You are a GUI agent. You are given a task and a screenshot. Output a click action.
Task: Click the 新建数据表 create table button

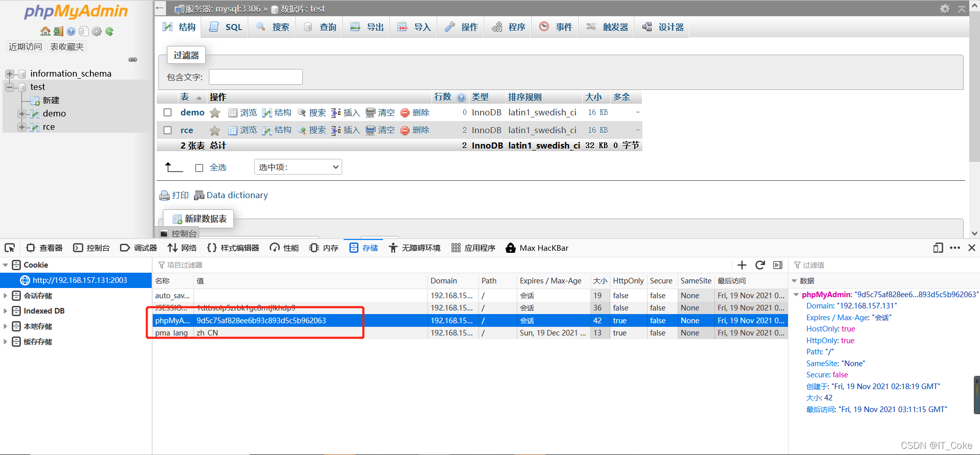[199, 219]
